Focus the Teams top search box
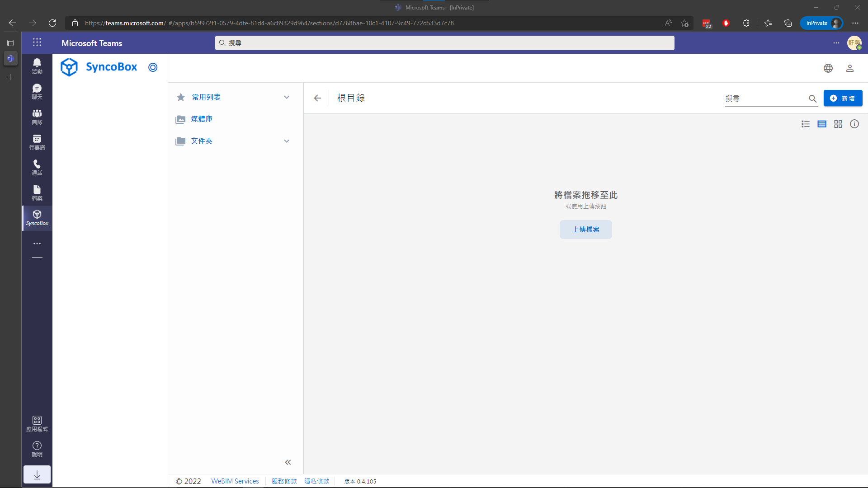This screenshot has height=488, width=868. pos(444,43)
